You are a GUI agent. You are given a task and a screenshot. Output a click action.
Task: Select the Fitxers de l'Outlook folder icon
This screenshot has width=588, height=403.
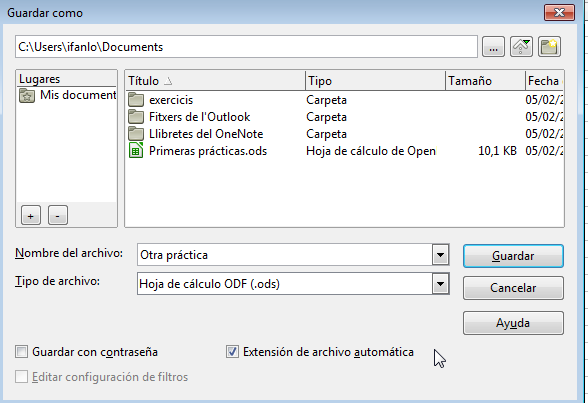(x=136, y=117)
